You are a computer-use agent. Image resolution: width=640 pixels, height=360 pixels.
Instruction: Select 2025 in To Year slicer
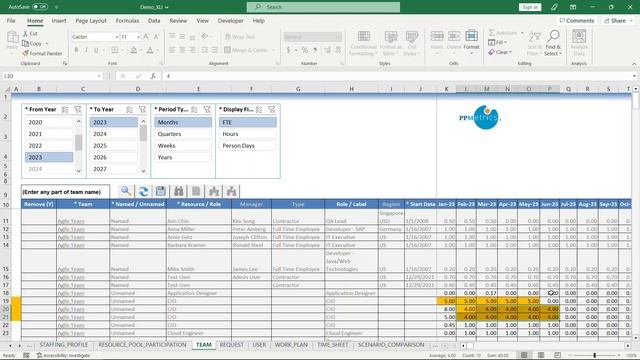coord(113,146)
